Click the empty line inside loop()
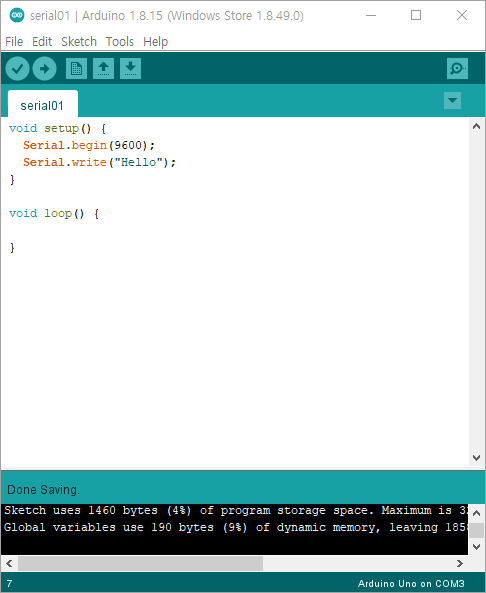Screen dimensions: 486x593 coord(234,231)
